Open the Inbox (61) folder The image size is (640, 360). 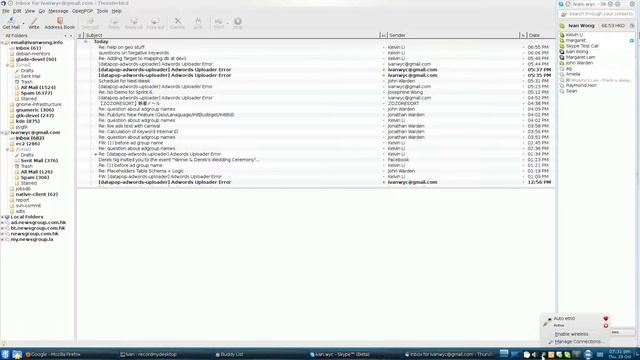pyautogui.click(x=28, y=48)
